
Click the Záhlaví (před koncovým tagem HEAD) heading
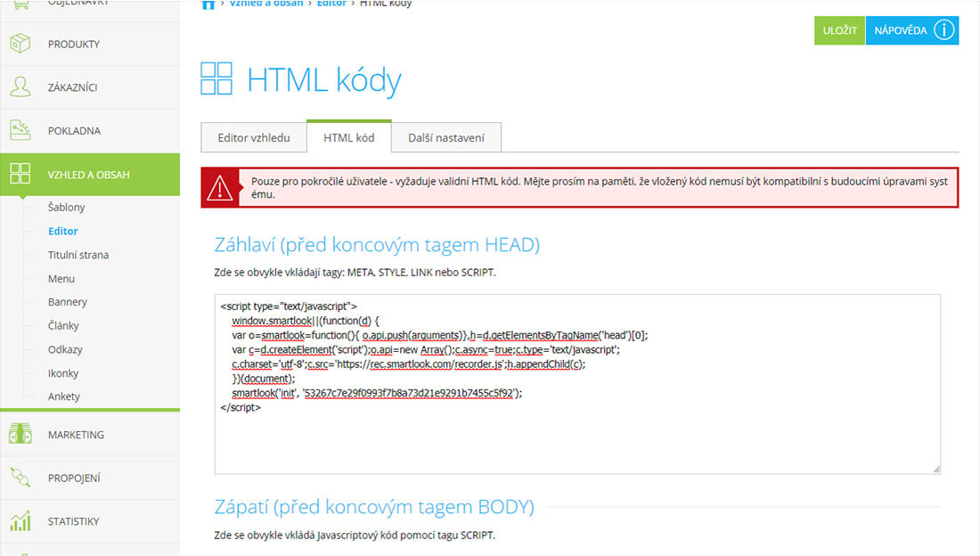point(377,244)
